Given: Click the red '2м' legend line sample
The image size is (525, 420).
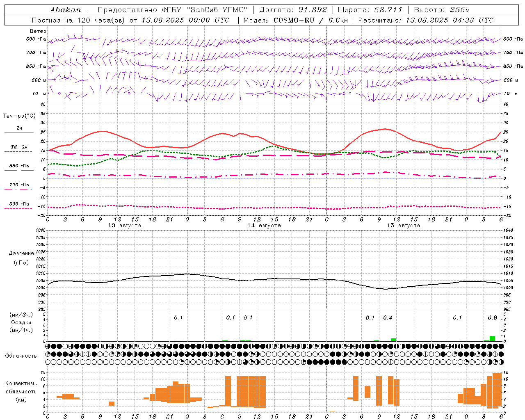Looking at the screenshot, I should (19, 133).
